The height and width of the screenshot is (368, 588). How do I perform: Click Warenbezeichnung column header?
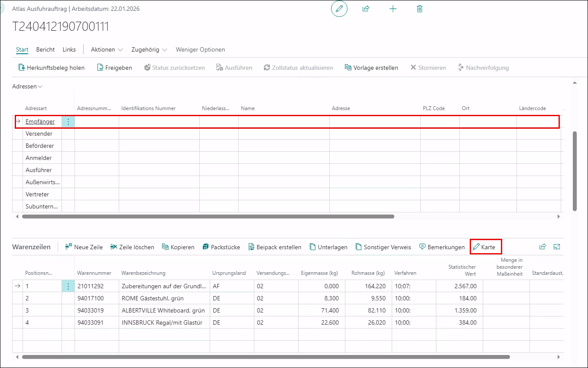pos(143,273)
